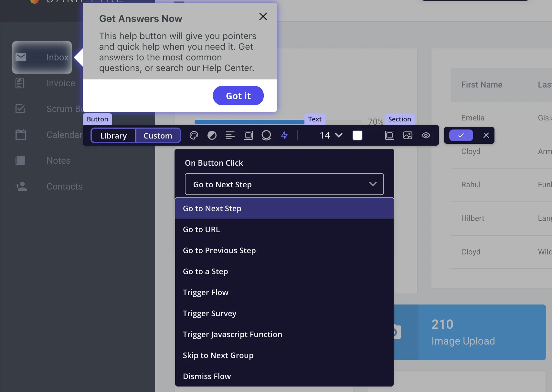
Task: Select the Button element tag
Action: tap(97, 119)
